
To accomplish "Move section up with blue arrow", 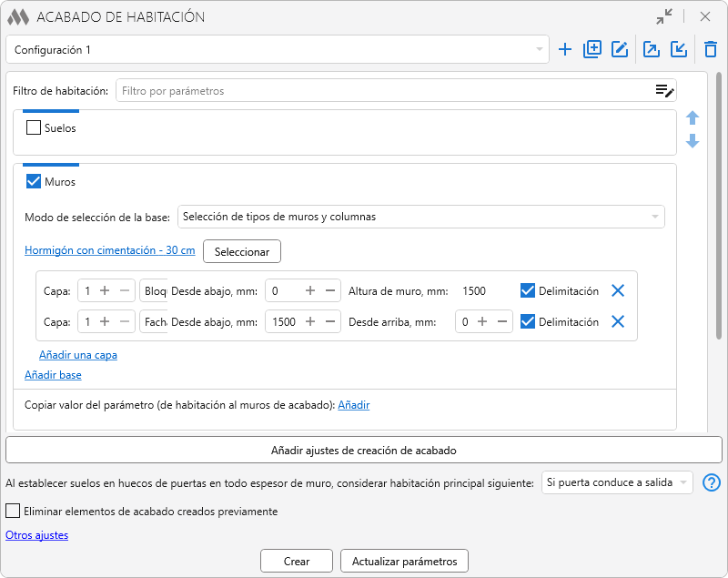I will pyautogui.click(x=693, y=118).
